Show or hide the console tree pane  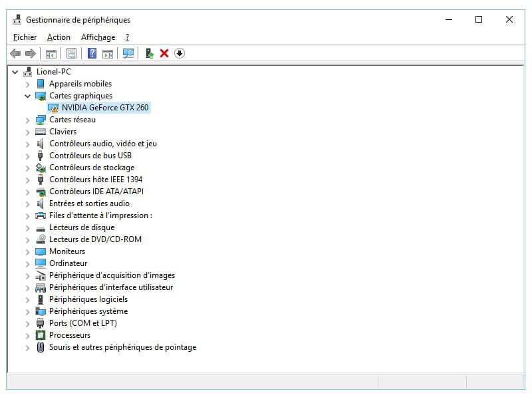51,53
